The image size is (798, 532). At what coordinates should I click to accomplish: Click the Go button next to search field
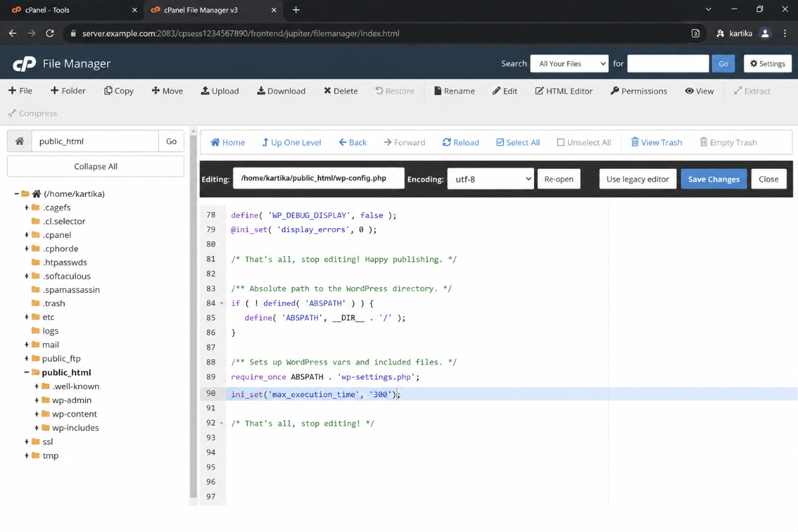coord(723,64)
